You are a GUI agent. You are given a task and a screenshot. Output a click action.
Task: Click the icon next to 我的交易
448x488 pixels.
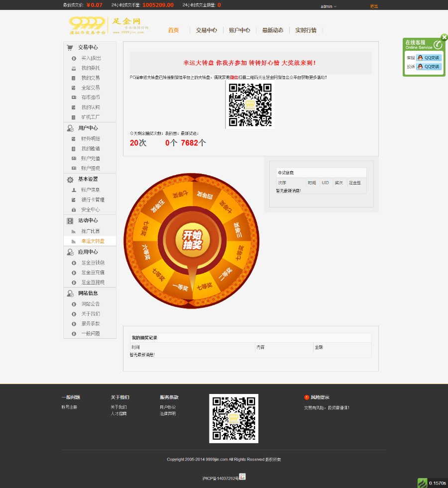pyautogui.click(x=74, y=78)
